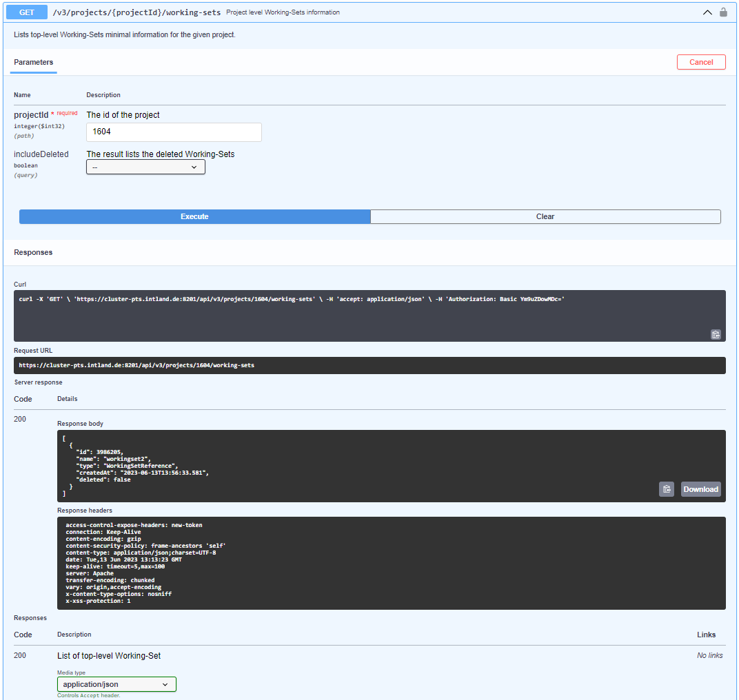Click the "name": "workingset2" line
Screen dimensions: 739x700
tap(113, 459)
